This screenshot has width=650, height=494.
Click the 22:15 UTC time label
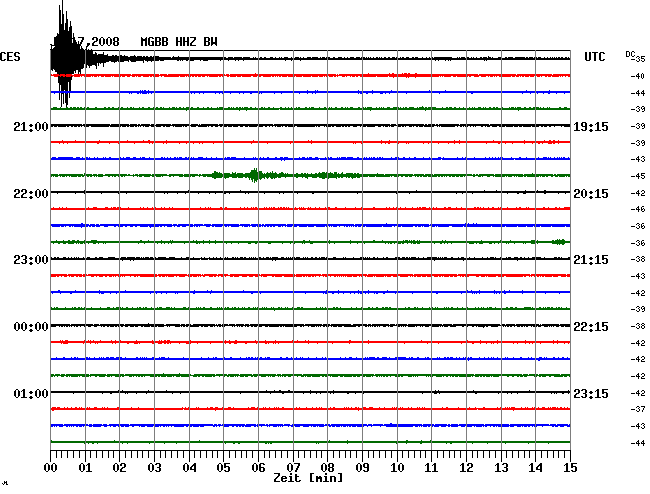click(591, 327)
